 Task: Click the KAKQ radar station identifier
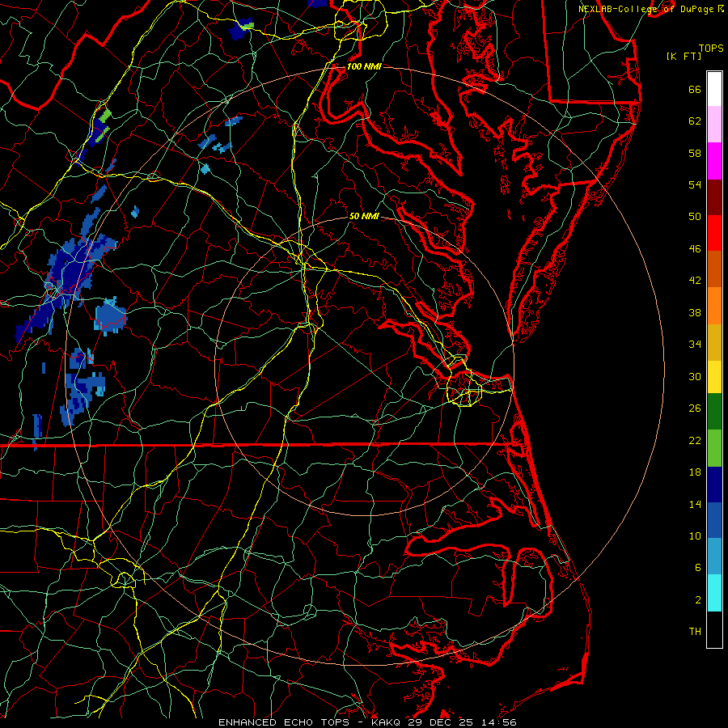coord(387,722)
